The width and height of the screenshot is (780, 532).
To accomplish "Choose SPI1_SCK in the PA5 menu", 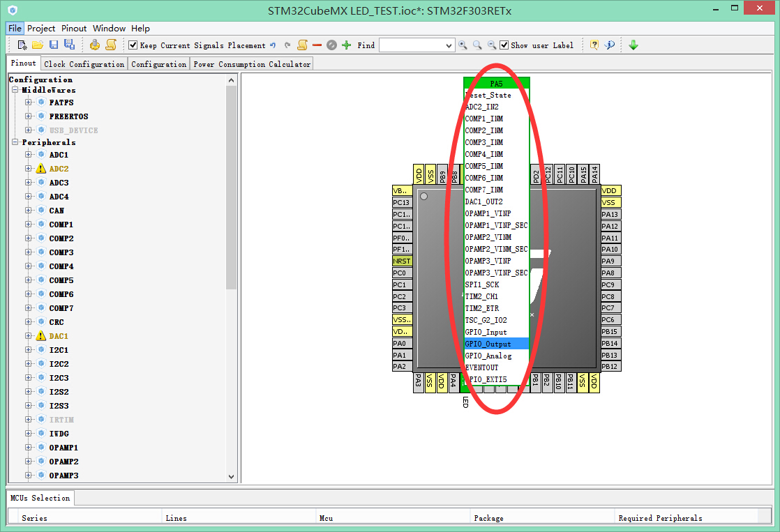I will coord(497,284).
